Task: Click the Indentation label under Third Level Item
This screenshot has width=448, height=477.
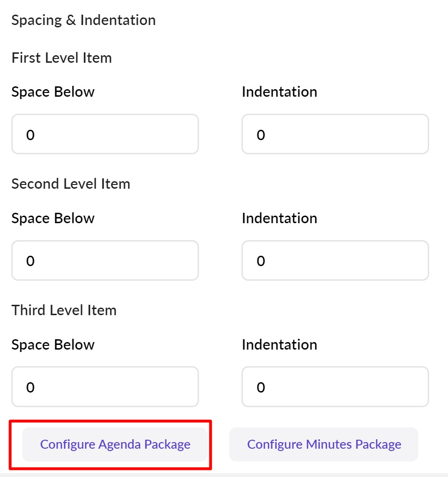Action: [x=279, y=344]
